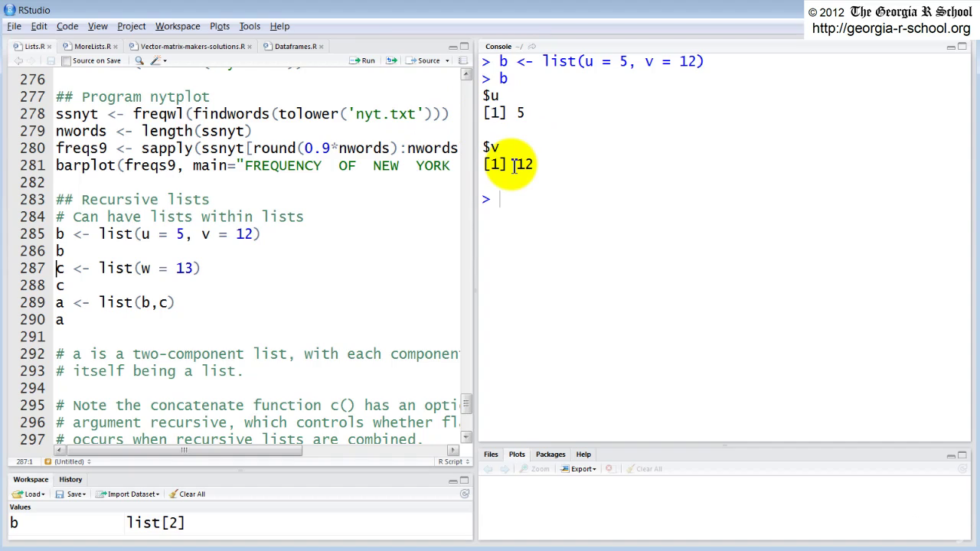Minimize the source editor pane
Screen dimensions: 980x551
pyautogui.click(x=452, y=47)
